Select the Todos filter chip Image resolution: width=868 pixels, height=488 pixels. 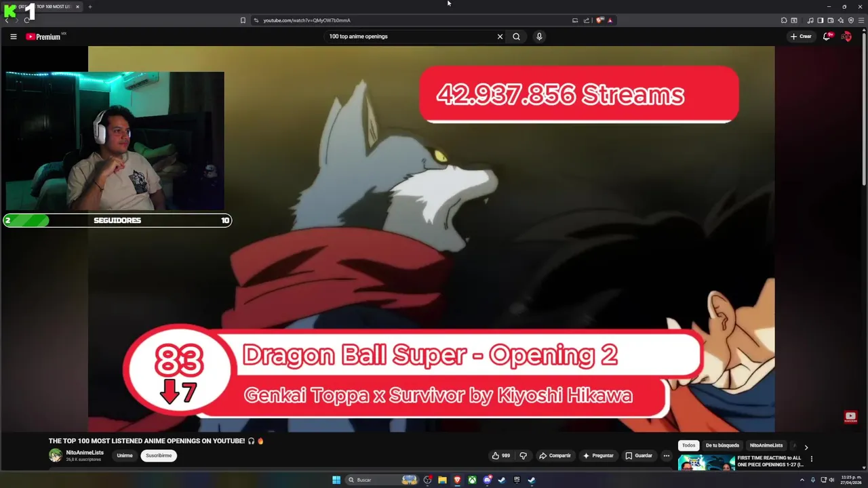click(688, 445)
